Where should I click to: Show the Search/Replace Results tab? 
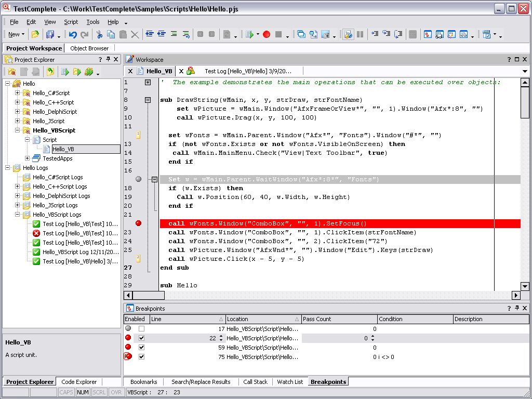pyautogui.click(x=201, y=382)
